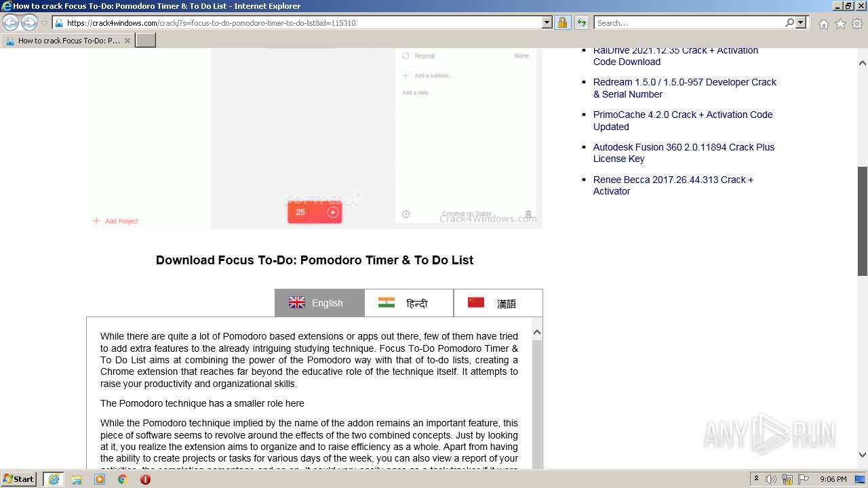The width and height of the screenshot is (868, 488).
Task: Open Autodesk Fusion 360 Crack link
Action: point(684,152)
